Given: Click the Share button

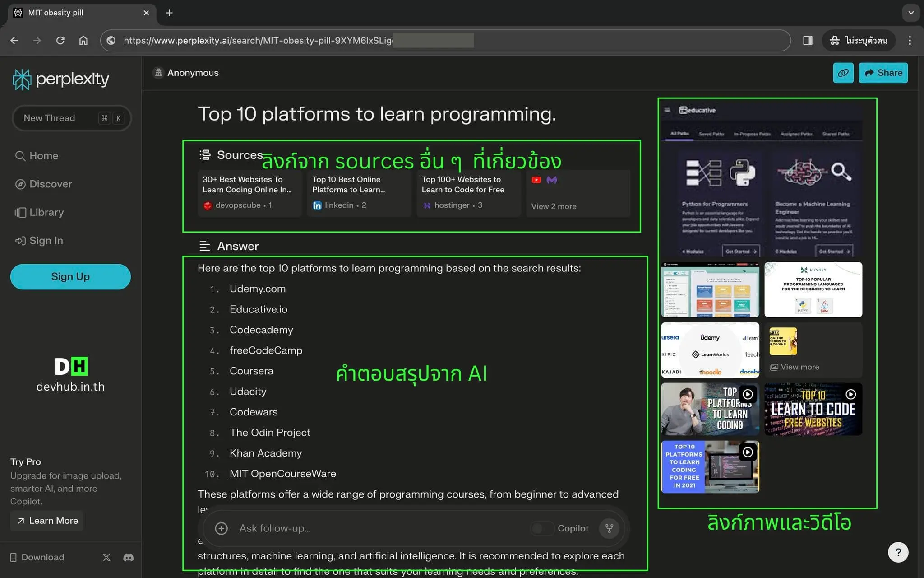Looking at the screenshot, I should pos(883,73).
